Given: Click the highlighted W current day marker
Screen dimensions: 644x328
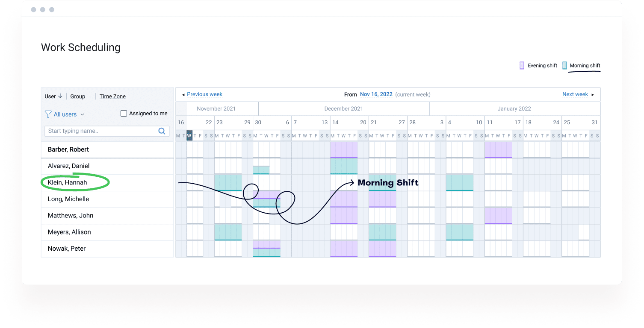Looking at the screenshot, I should pyautogui.click(x=189, y=136).
